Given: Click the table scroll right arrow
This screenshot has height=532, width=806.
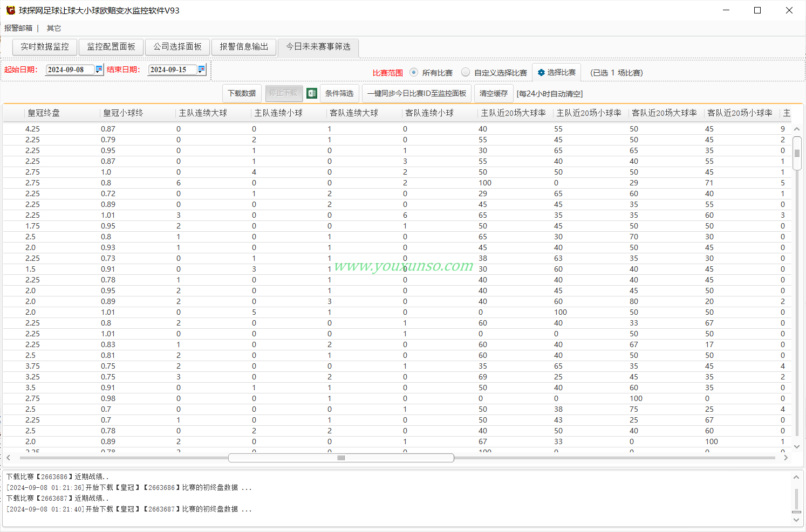Looking at the screenshot, I should pyautogui.click(x=785, y=458).
